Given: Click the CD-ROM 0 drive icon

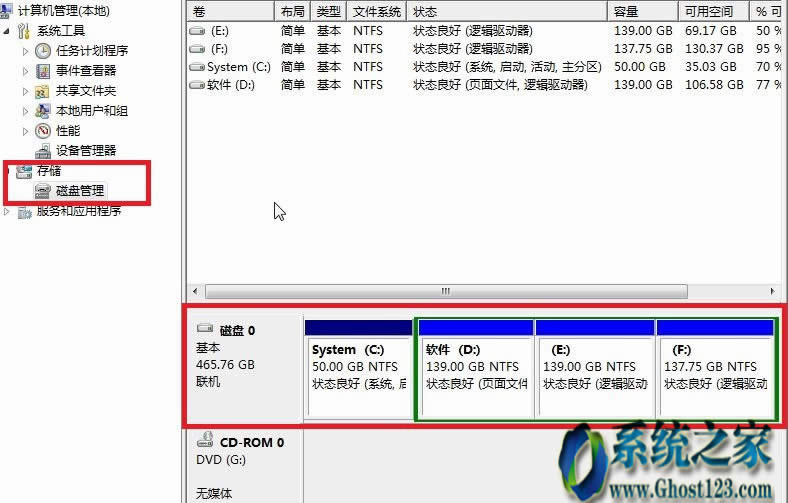Looking at the screenshot, I should point(205,440).
